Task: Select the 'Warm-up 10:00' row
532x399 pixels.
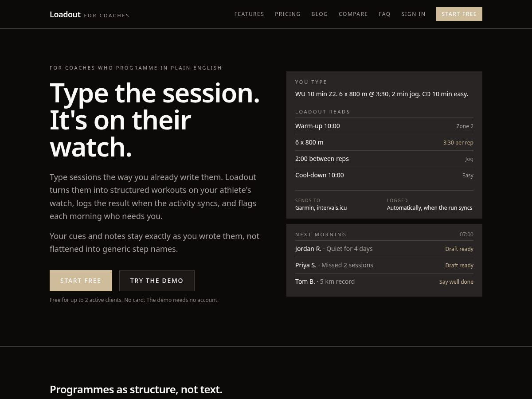Action: click(x=384, y=126)
